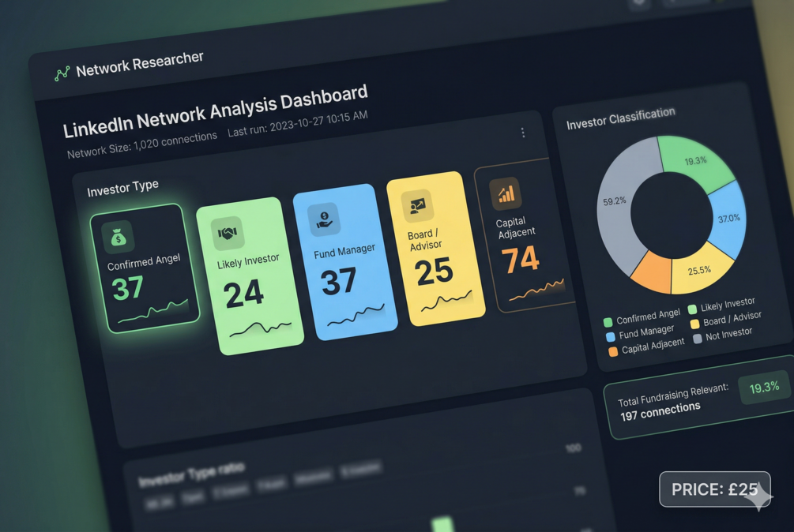
Task: Click the sparkline on Fund Manager card
Action: click(356, 315)
